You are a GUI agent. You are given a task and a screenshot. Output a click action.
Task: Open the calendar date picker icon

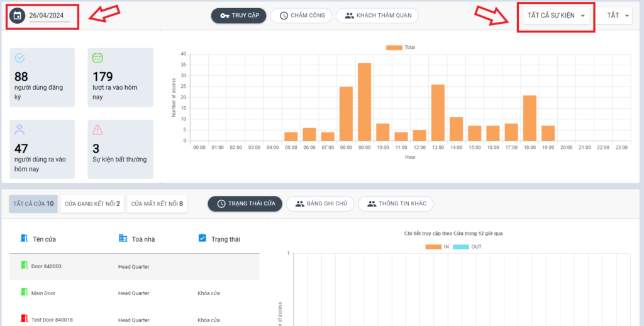point(18,16)
